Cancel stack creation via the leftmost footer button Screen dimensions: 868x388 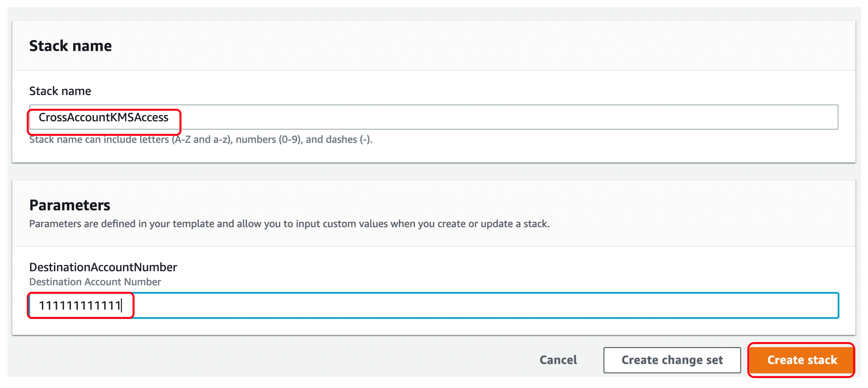[558, 360]
